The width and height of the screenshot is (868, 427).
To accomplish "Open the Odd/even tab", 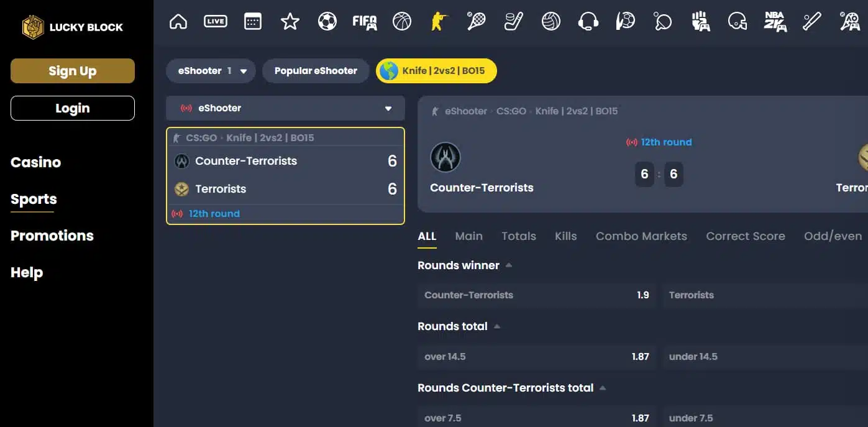I will click(x=833, y=236).
